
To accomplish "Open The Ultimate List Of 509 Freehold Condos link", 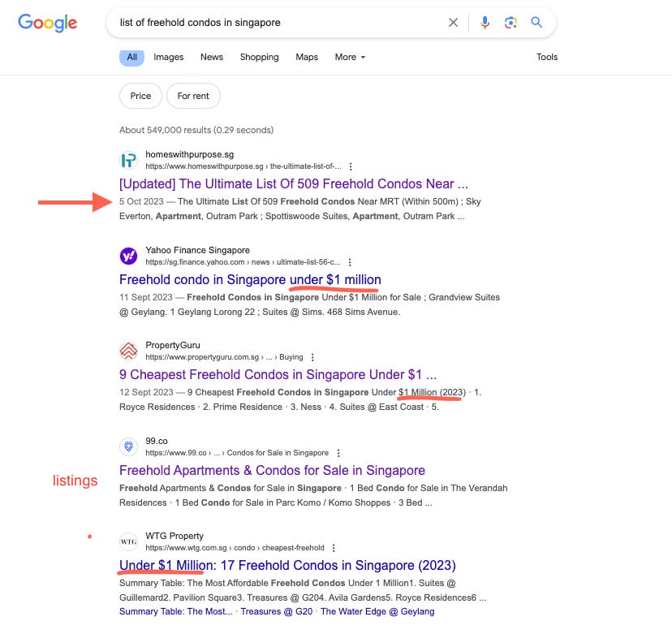I will pyautogui.click(x=294, y=184).
